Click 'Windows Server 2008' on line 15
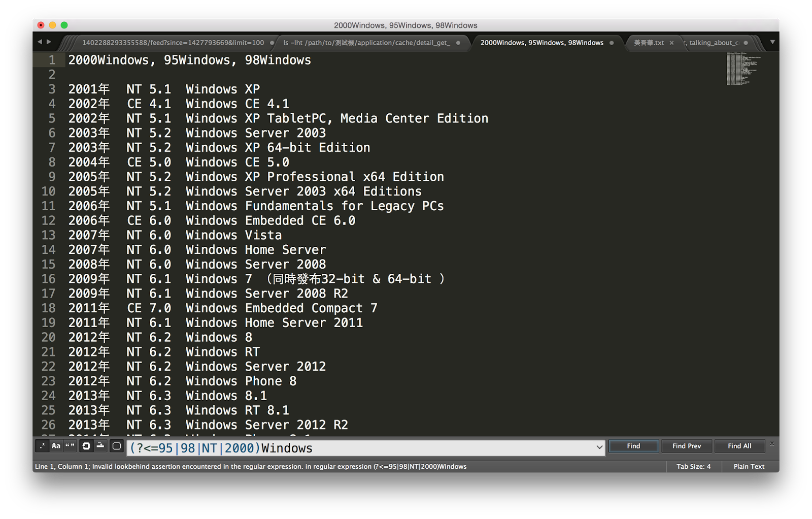The image size is (812, 519). (256, 264)
